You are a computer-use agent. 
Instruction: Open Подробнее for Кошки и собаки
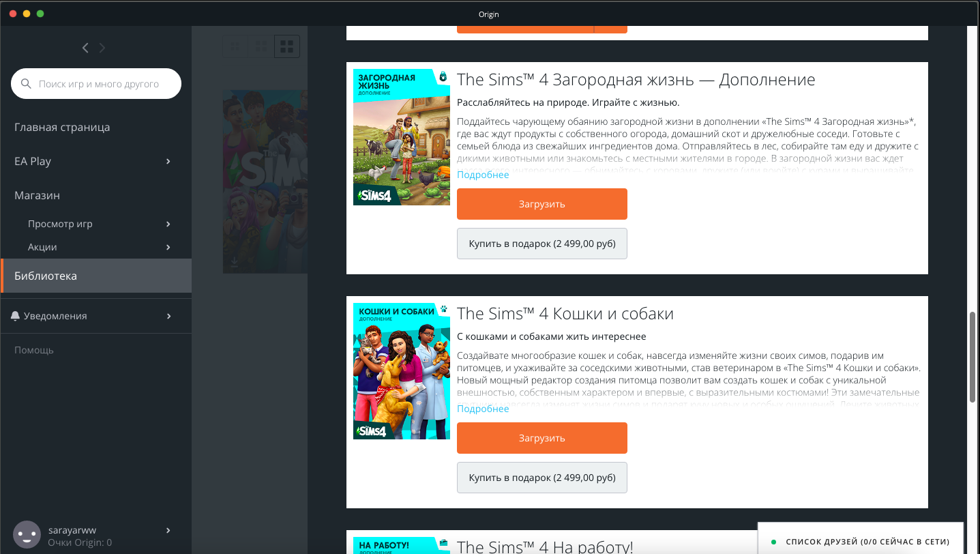[x=482, y=407]
